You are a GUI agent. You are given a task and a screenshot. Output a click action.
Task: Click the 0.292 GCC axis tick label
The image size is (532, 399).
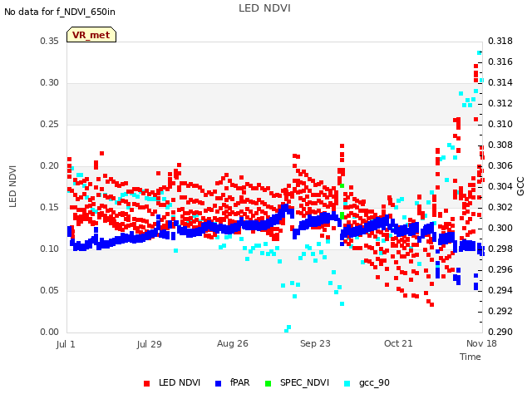point(500,311)
